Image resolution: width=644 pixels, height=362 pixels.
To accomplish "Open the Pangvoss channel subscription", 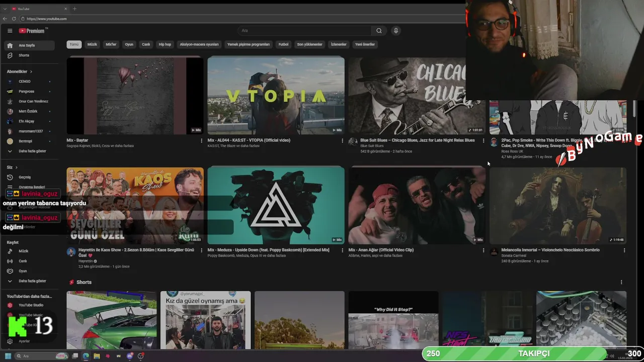I will coord(28,92).
